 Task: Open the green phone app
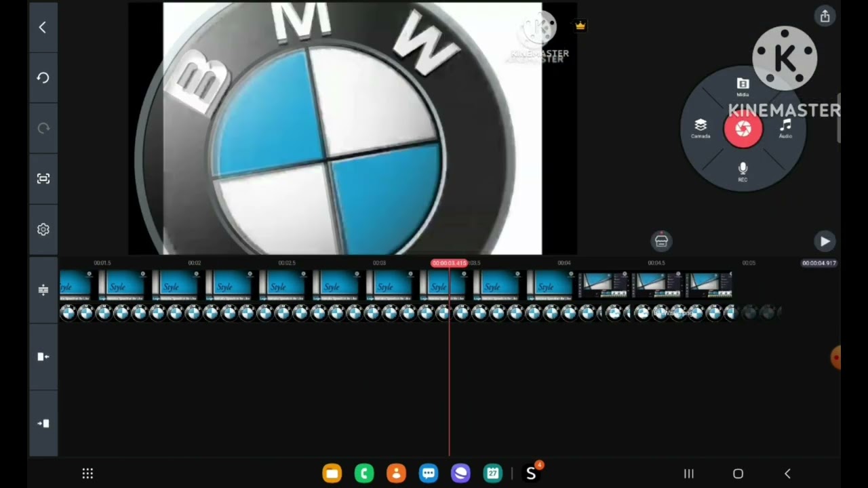coord(364,474)
